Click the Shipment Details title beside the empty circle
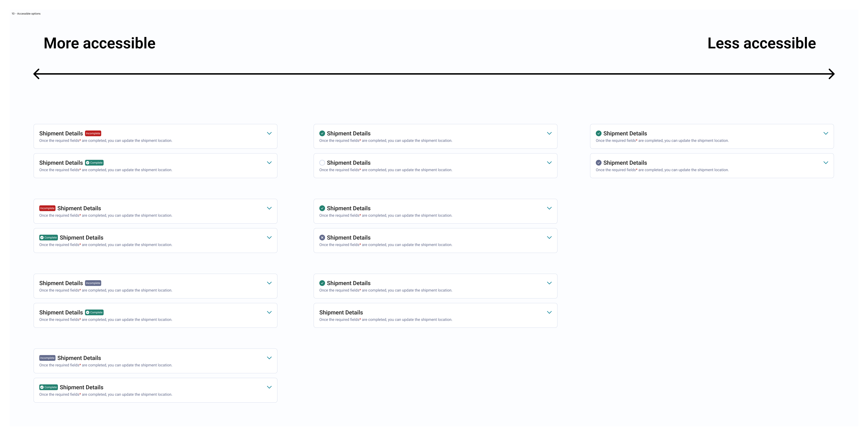Image resolution: width=868 pixels, height=436 pixels. pos(348,163)
